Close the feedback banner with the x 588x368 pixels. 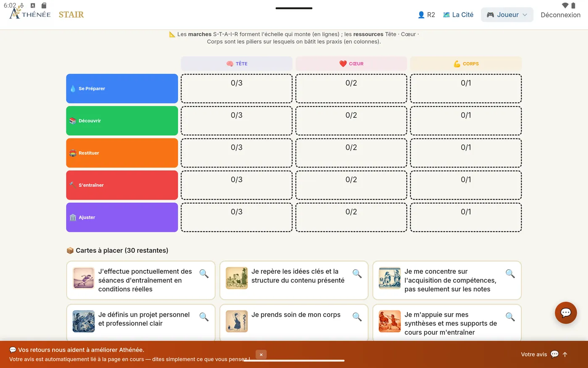tap(261, 355)
